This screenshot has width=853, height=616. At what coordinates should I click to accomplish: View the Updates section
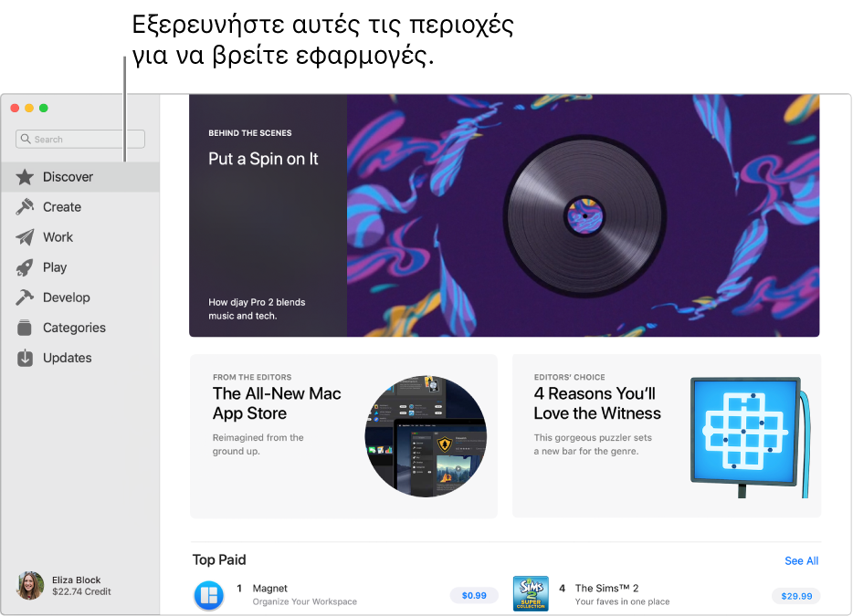[80, 358]
